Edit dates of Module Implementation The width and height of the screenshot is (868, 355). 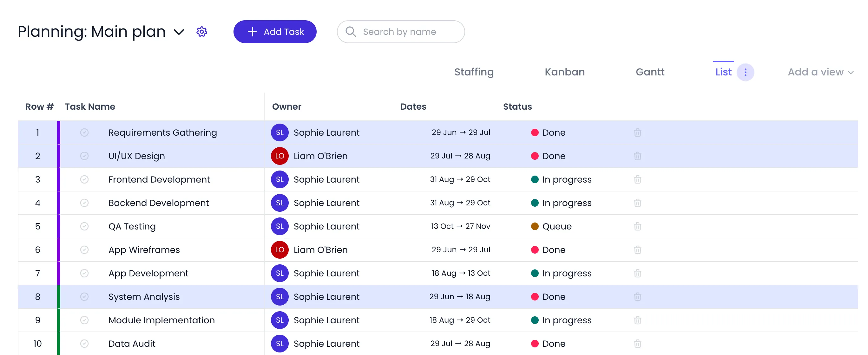pos(461,320)
